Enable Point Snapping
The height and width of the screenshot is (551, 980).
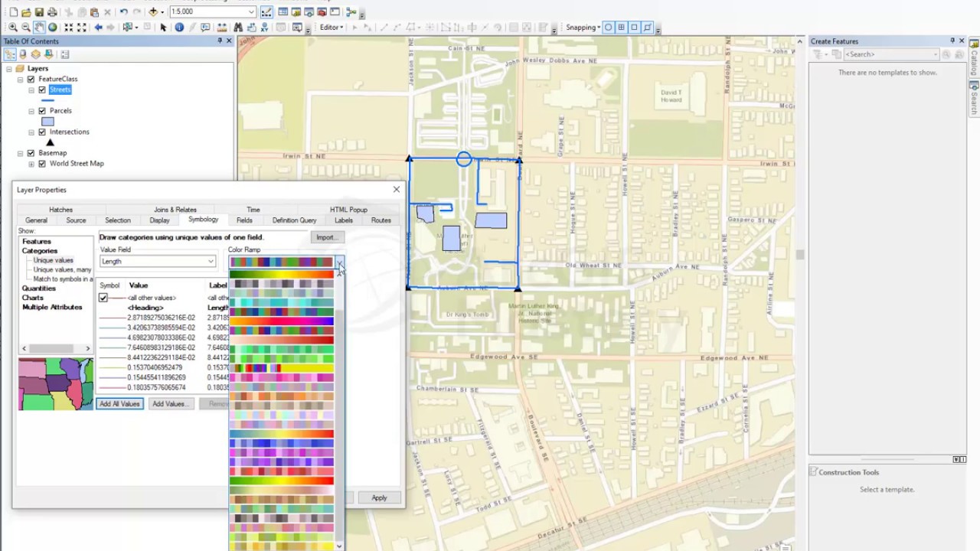coord(609,28)
